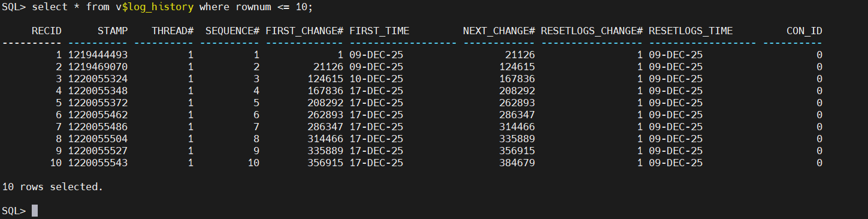Click the '10 rows selected.' message
Viewport: 868px width, 219px height.
[x=53, y=187]
